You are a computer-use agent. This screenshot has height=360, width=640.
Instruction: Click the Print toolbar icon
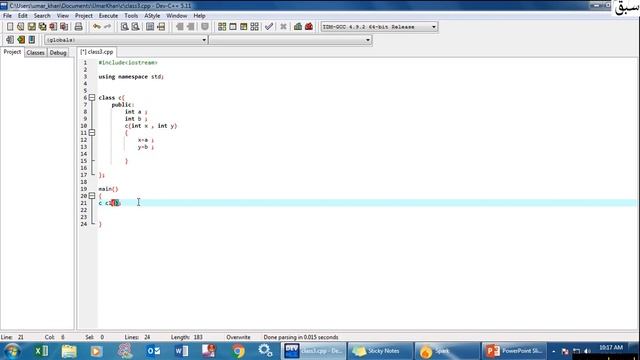click(78, 27)
